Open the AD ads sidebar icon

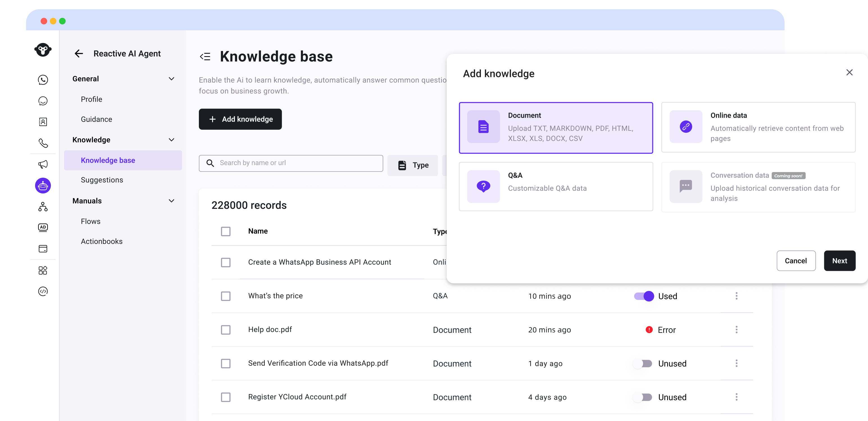43,228
